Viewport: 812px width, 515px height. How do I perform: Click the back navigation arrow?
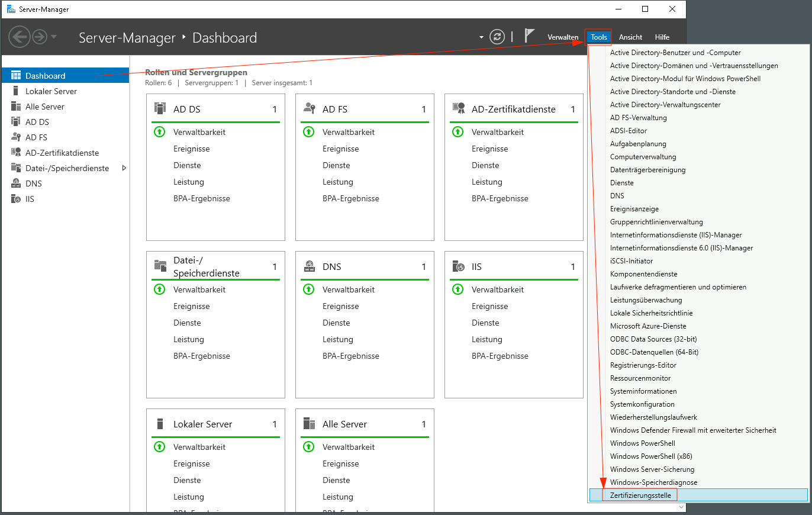coord(19,37)
